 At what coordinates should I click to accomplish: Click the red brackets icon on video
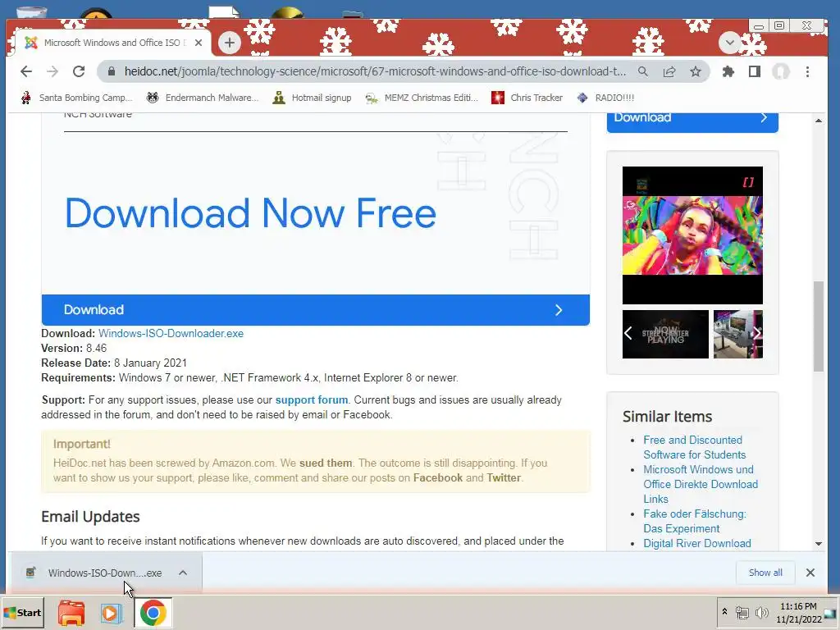pos(748,182)
